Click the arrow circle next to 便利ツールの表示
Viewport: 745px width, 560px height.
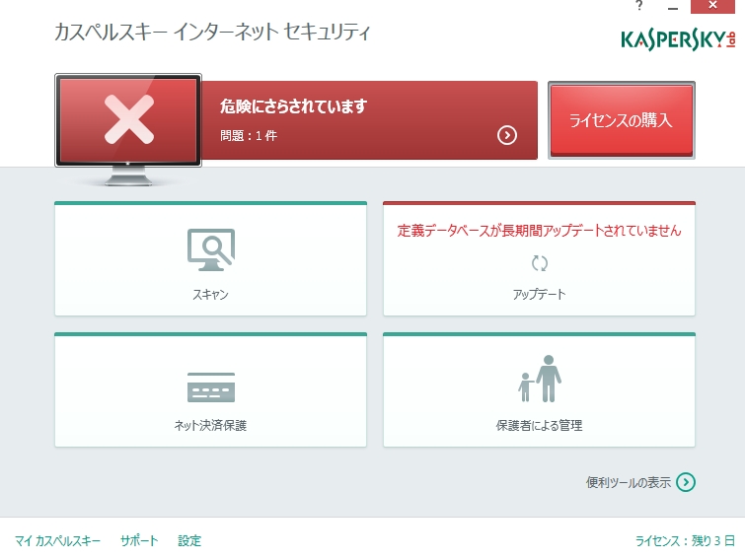[x=686, y=482]
